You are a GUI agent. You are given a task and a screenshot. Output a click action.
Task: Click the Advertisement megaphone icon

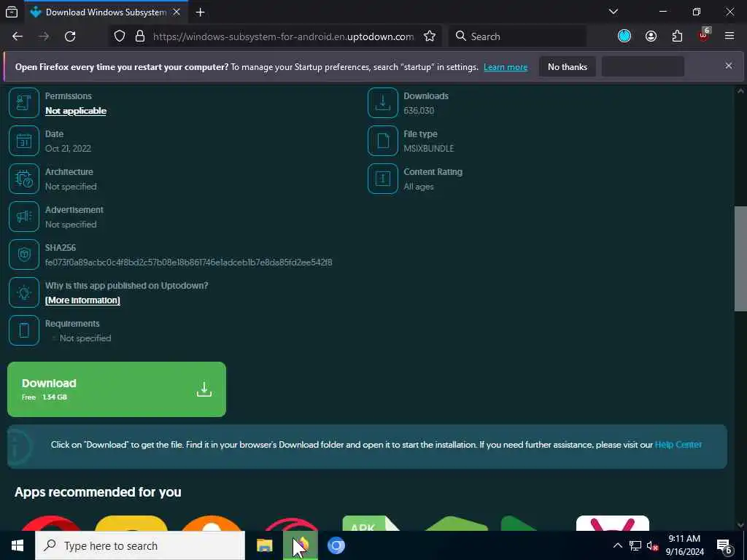pyautogui.click(x=24, y=217)
